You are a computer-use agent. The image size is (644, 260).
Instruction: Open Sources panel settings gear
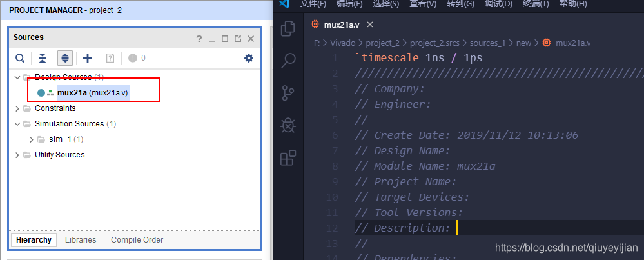pos(249,58)
